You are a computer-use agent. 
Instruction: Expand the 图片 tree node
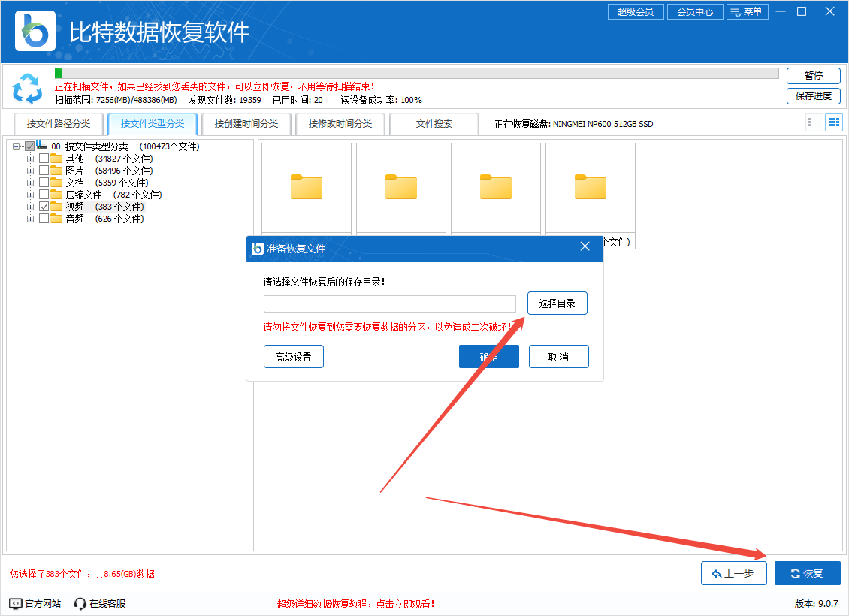click(x=30, y=171)
